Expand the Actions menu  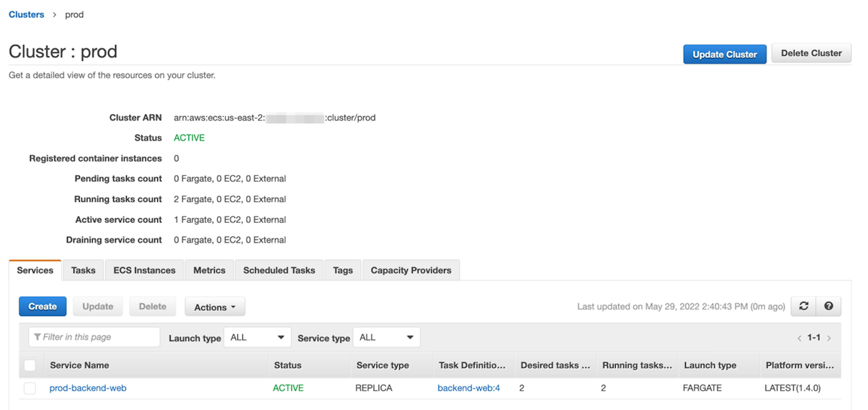pyautogui.click(x=215, y=306)
